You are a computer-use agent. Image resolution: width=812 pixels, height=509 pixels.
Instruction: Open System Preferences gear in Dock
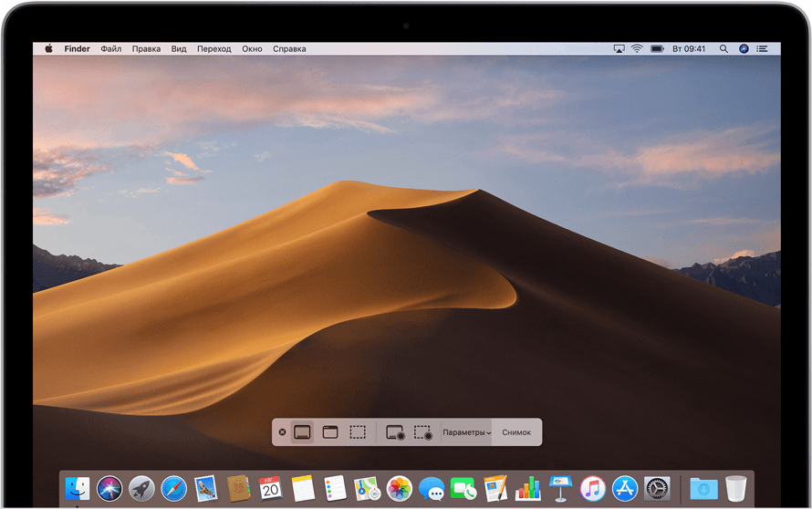point(657,488)
